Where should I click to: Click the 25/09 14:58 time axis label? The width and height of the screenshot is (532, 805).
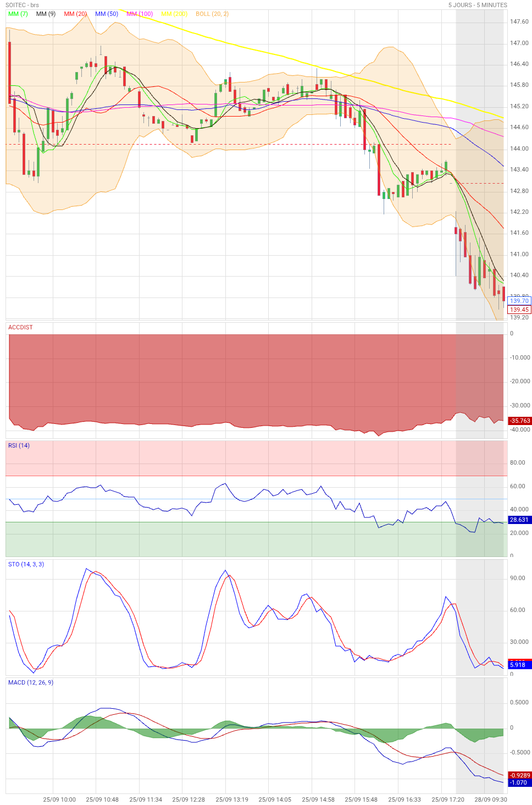pos(318,800)
